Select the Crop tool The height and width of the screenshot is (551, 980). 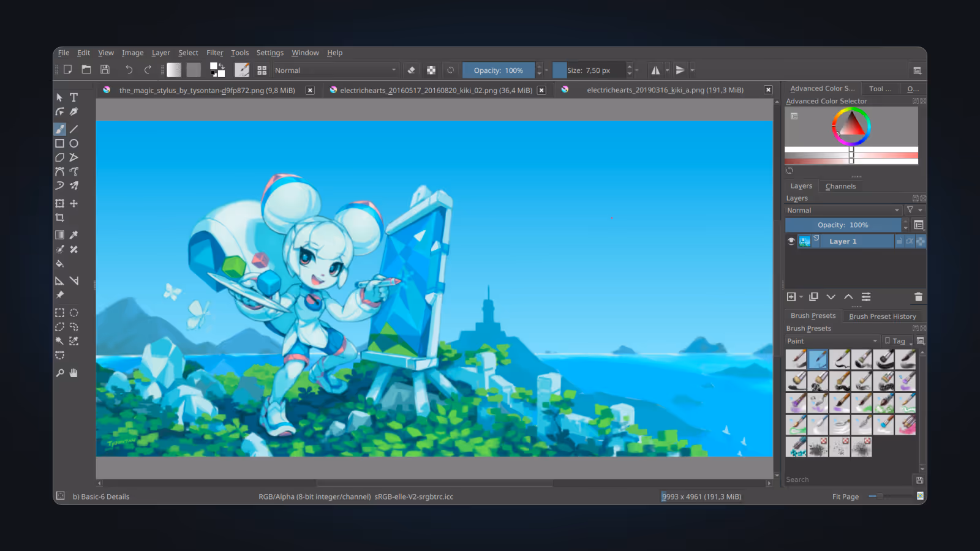coord(59,217)
